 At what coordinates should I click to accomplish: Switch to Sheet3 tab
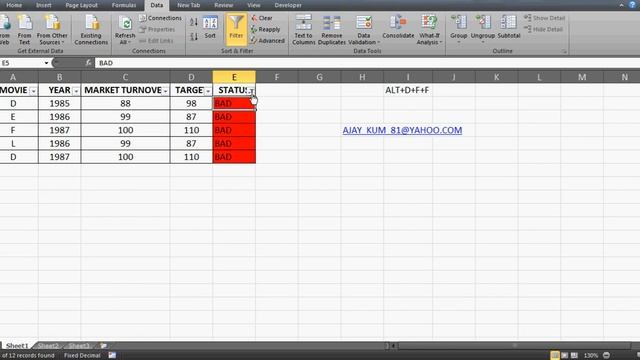click(79, 346)
